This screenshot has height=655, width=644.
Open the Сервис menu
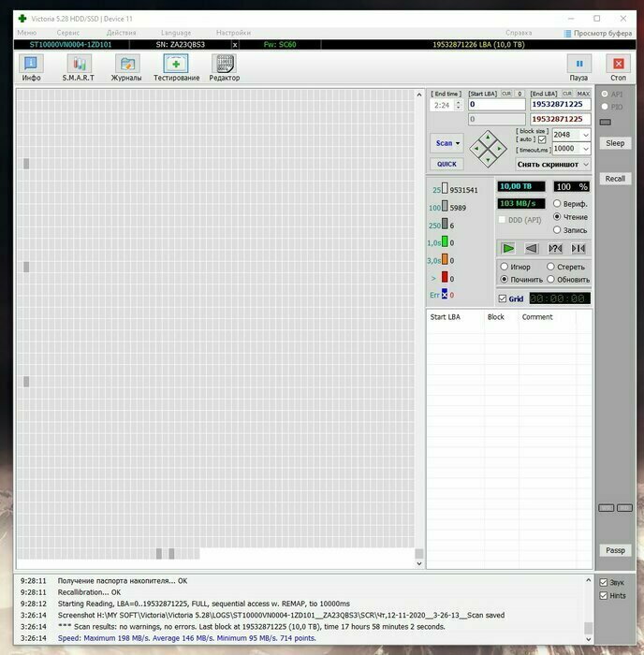click(68, 33)
